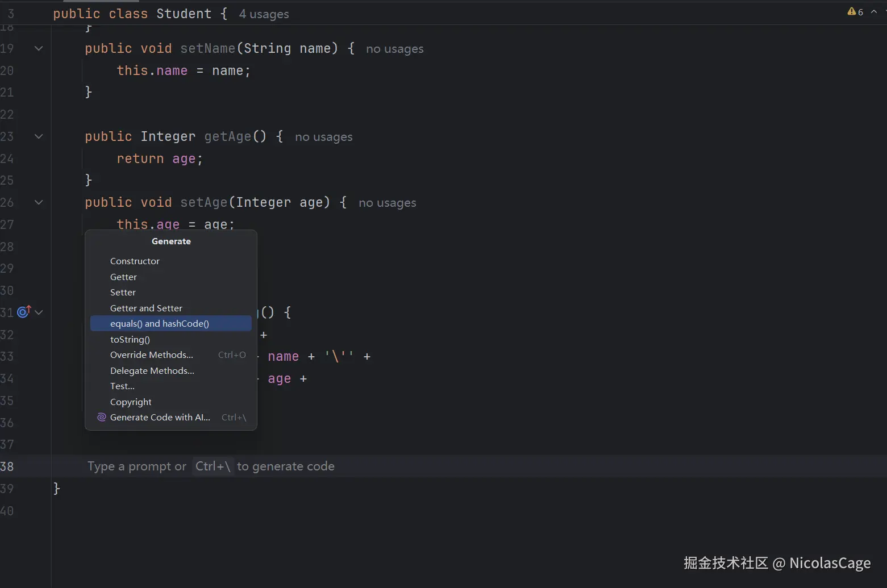Show the '4 usages' hint for class Student

[x=264, y=14]
